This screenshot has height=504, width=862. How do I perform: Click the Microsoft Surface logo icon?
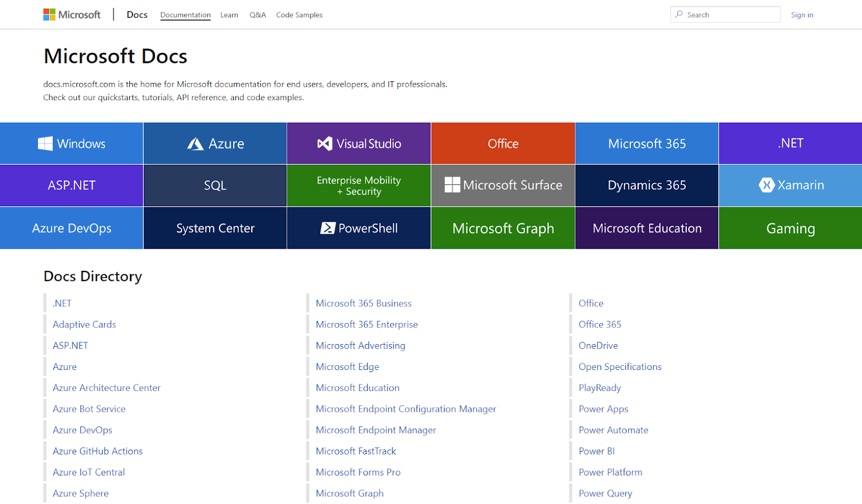tap(452, 185)
